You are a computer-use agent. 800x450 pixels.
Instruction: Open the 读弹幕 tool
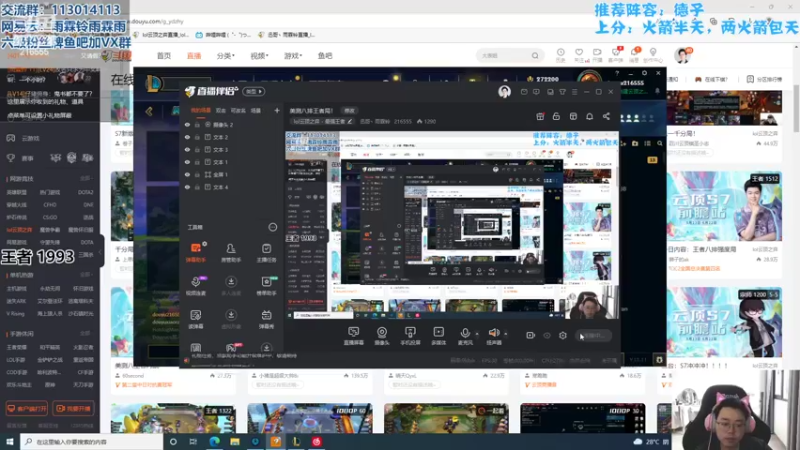196,319
